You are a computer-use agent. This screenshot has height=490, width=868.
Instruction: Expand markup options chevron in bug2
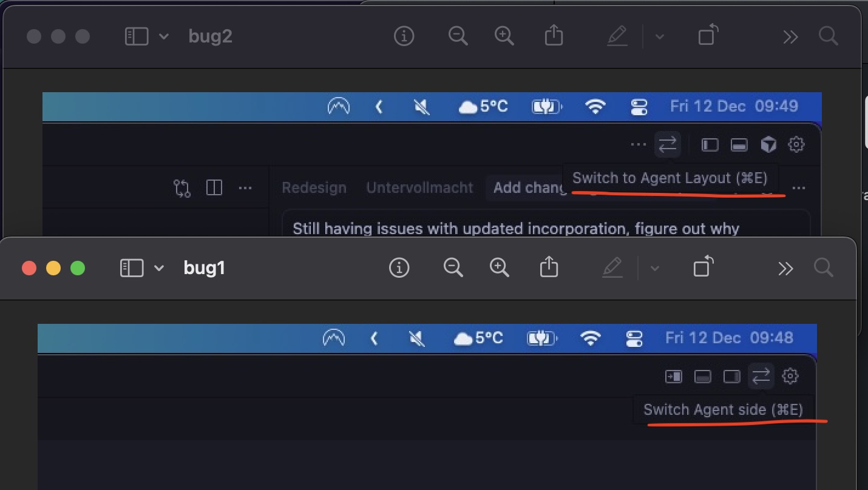click(660, 37)
